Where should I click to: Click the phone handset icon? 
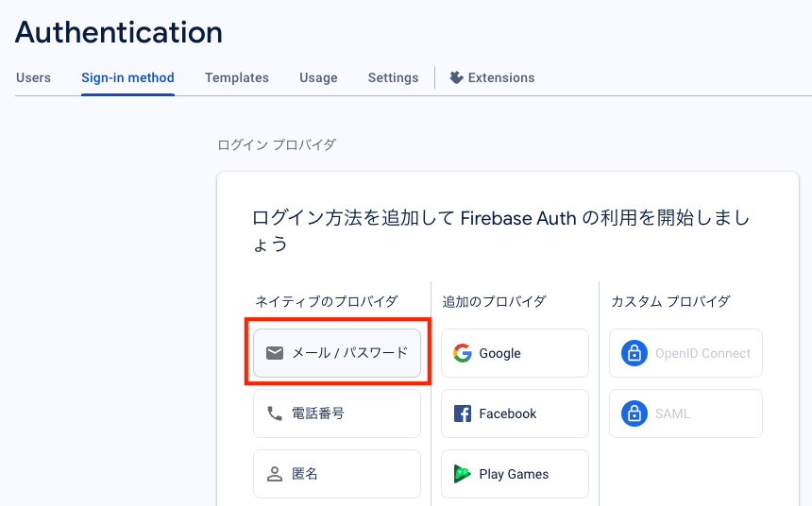(275, 413)
